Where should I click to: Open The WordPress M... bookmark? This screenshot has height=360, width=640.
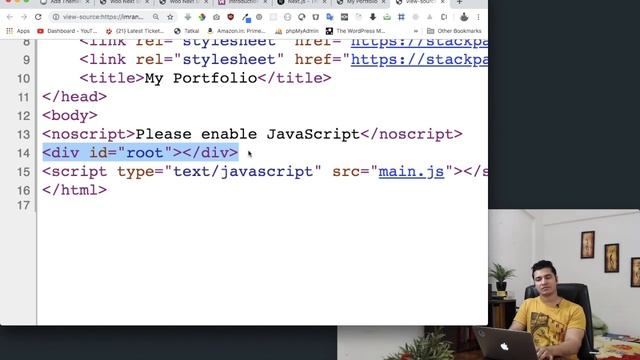355,31
